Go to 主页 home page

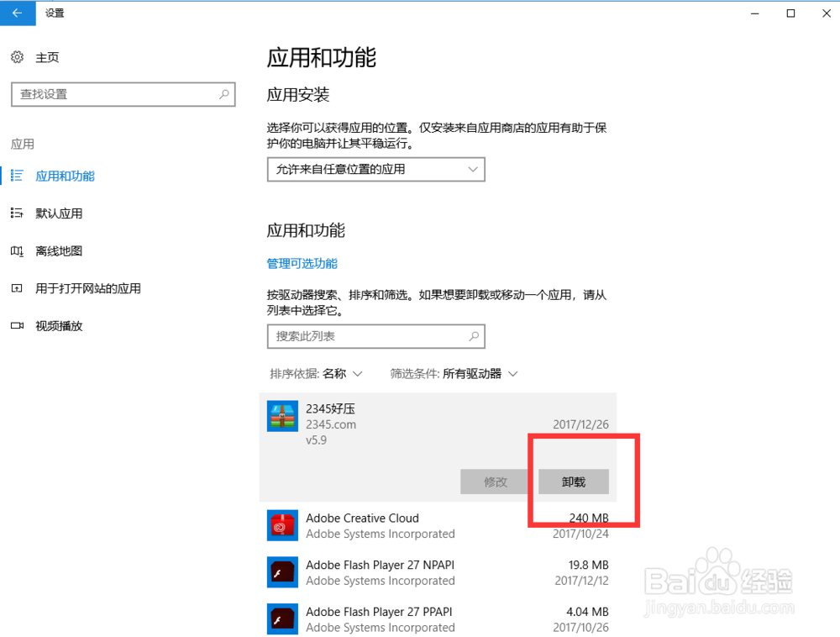[x=47, y=57]
